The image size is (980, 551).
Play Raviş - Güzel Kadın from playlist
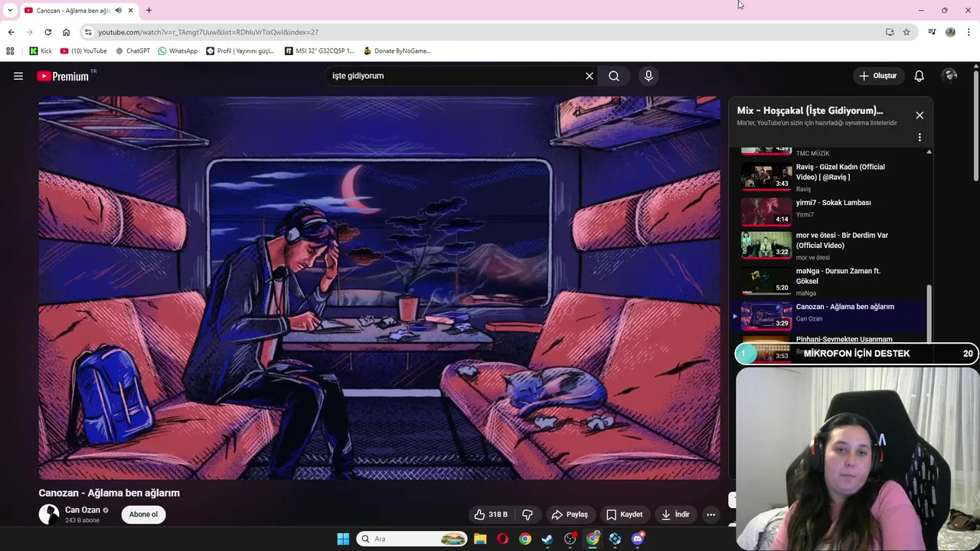pos(831,177)
